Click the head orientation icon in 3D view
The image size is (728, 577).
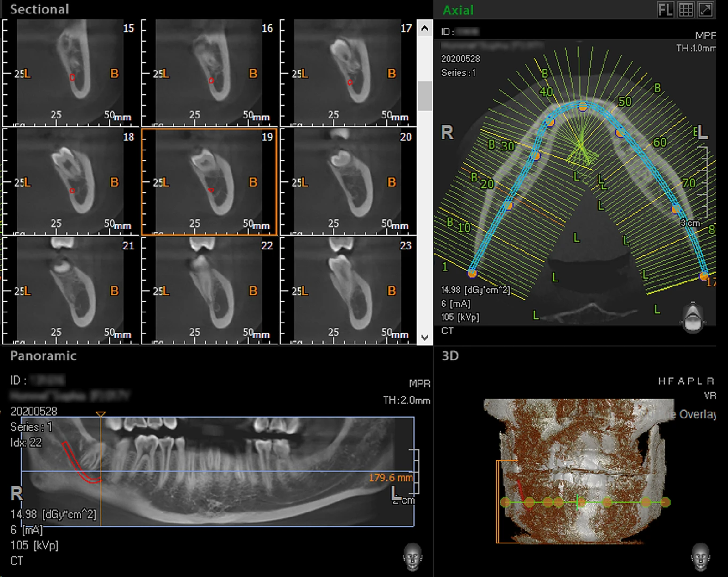pos(701,556)
